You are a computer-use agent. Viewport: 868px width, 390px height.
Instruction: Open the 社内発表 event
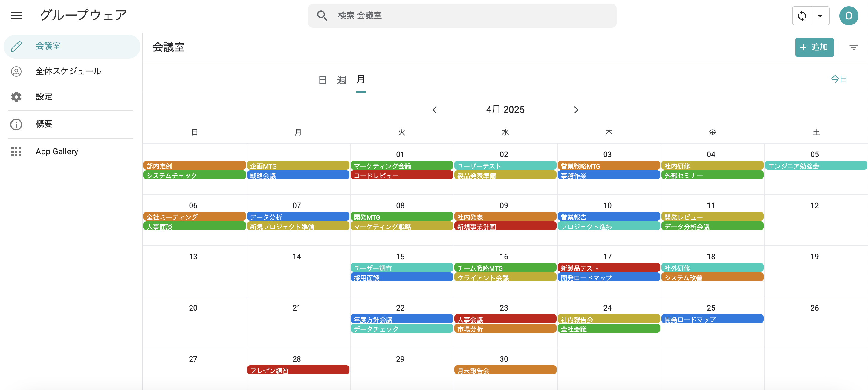505,217
